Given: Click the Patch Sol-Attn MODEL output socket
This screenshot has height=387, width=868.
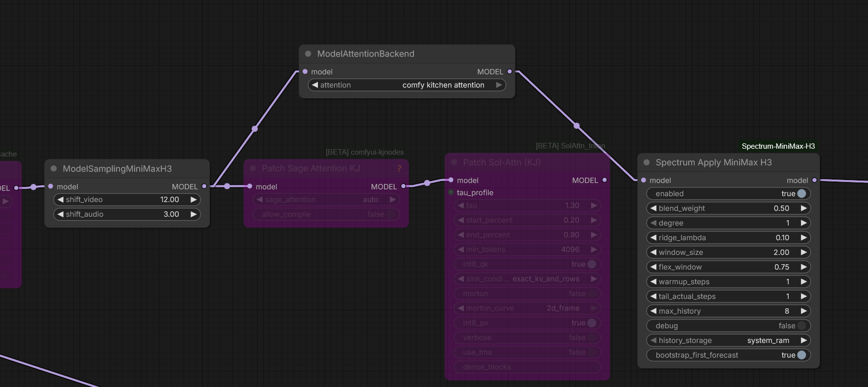Looking at the screenshot, I should click(x=604, y=180).
